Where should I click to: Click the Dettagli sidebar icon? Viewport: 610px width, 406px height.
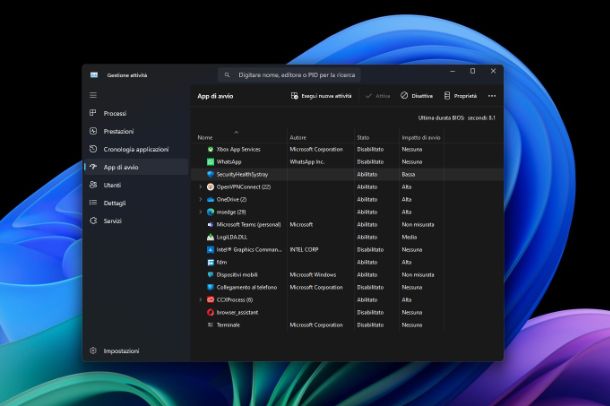point(93,203)
